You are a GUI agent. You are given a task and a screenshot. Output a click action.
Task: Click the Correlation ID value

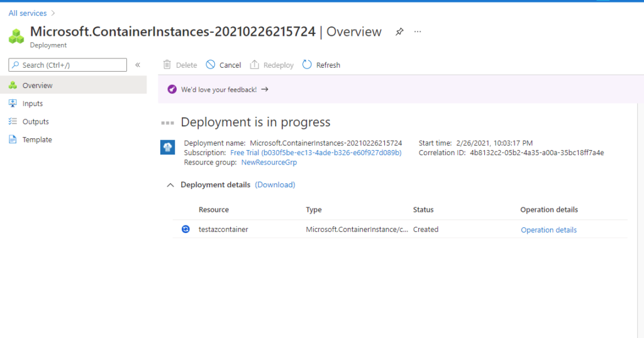[x=537, y=153]
